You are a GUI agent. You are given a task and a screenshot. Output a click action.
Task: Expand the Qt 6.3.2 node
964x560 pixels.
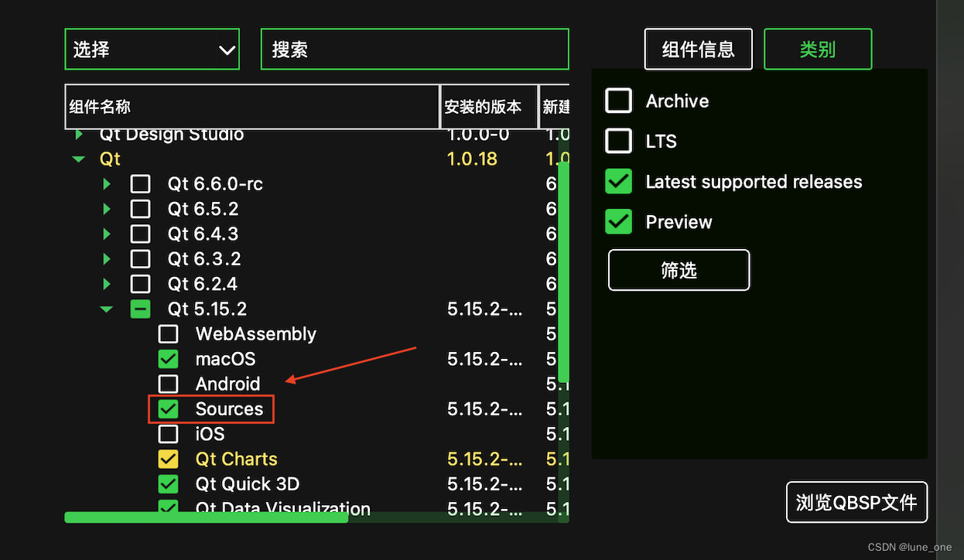(x=107, y=258)
